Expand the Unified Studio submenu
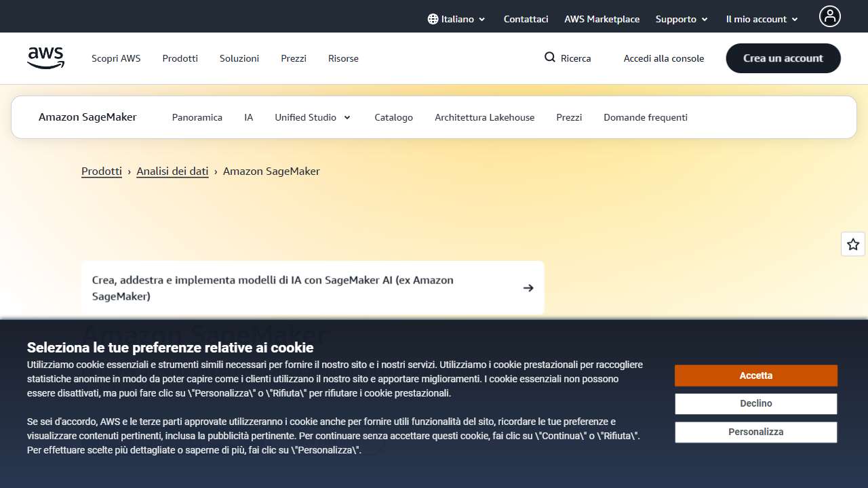The height and width of the screenshot is (488, 868). 313,117
